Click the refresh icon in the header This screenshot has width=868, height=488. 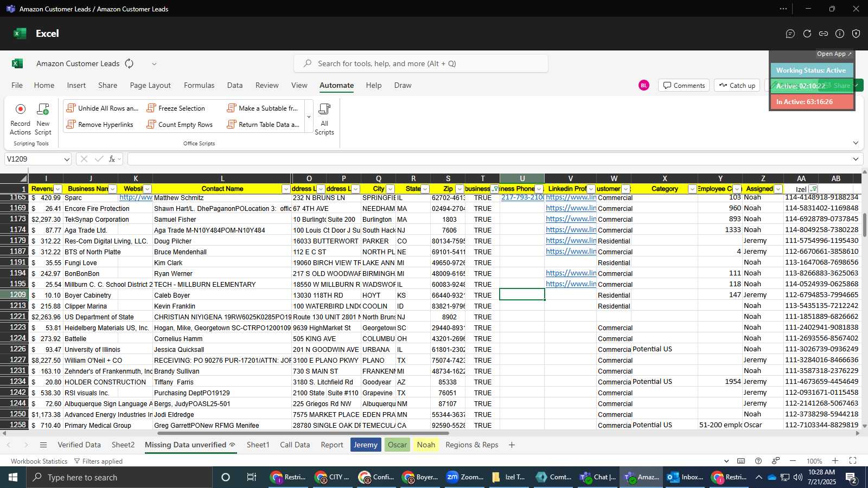pos(807,34)
